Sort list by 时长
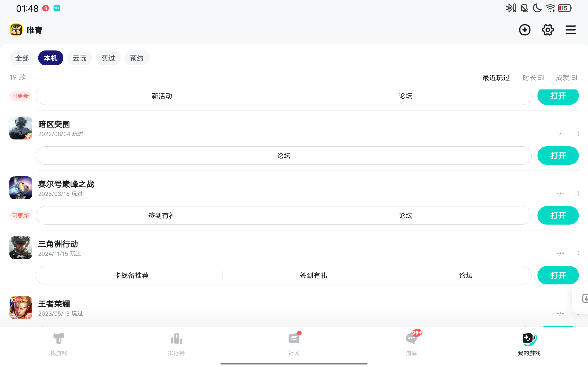This screenshot has height=367, width=588. (x=533, y=78)
